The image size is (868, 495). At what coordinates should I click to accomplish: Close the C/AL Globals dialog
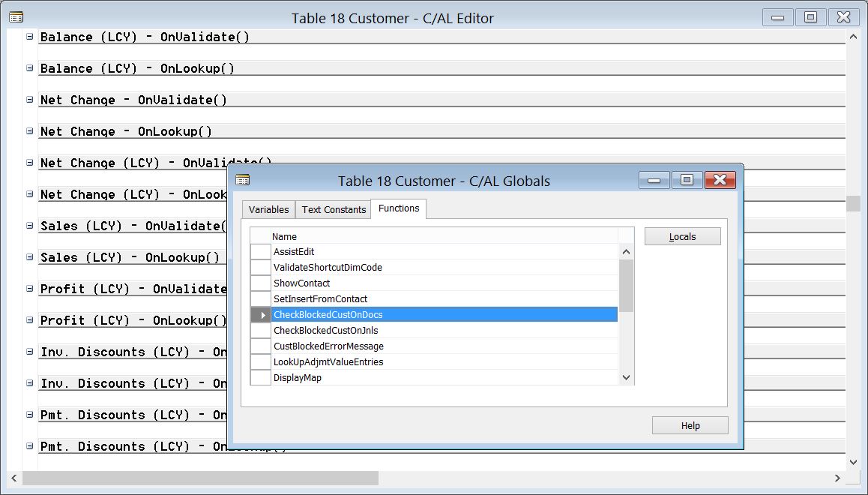[x=720, y=180]
